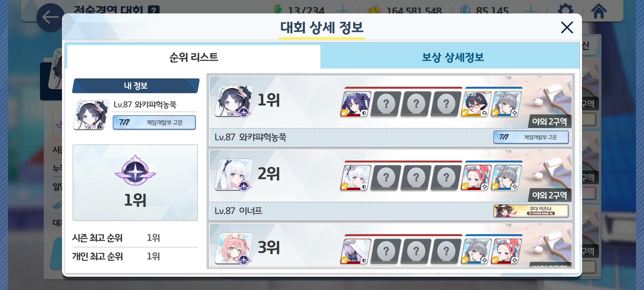Tap the 3위 player's pink-haired avatar
Screen dimensions: 644x290
tap(234, 248)
